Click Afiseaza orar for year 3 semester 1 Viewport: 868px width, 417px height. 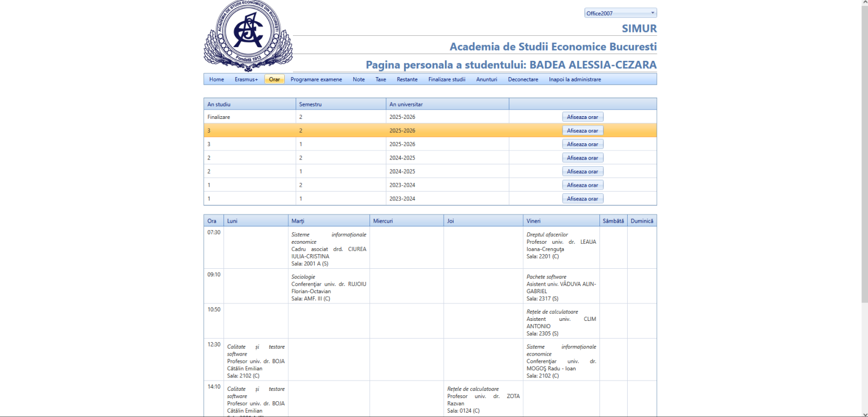[x=583, y=144]
